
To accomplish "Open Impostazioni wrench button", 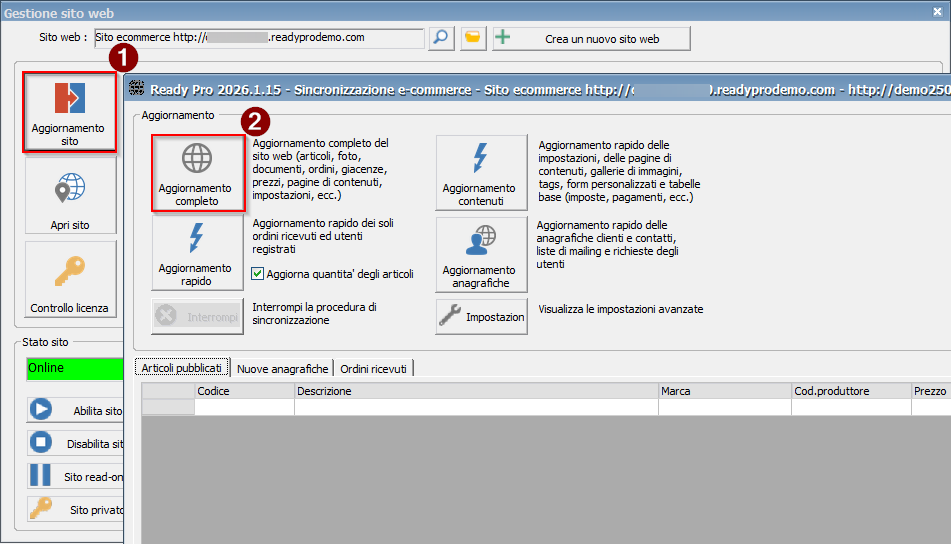I will [x=481, y=316].
